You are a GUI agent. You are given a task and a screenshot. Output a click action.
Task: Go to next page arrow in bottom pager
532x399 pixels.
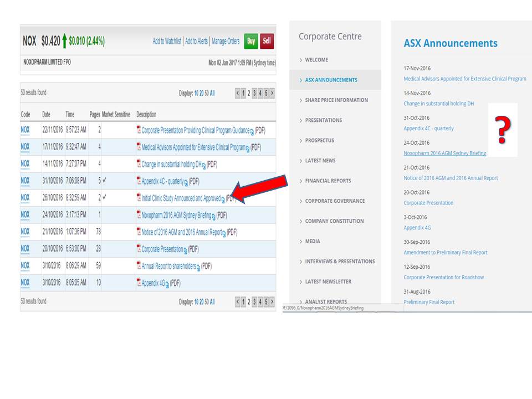pyautogui.click(x=272, y=301)
